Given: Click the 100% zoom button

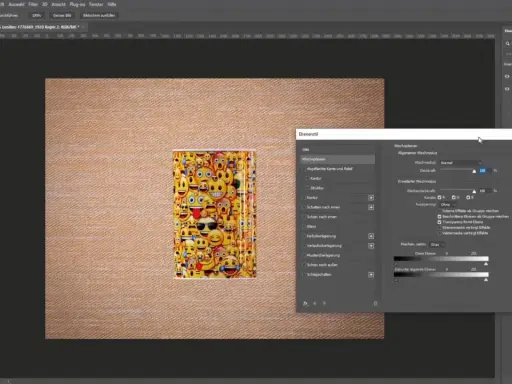Looking at the screenshot, I should click(x=37, y=15).
